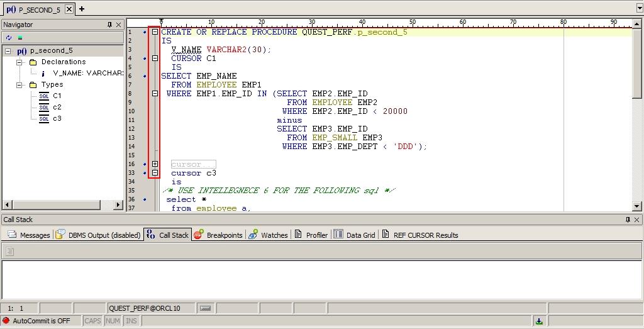Switch to the Breakpoints tab
Image resolution: width=644 pixels, height=329 pixels.
pos(218,235)
